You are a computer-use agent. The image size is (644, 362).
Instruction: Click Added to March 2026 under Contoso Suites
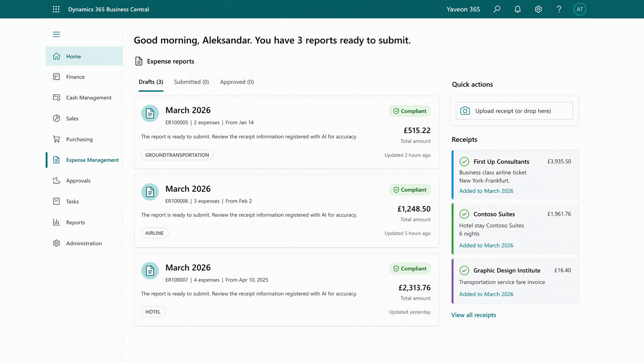coord(486,245)
